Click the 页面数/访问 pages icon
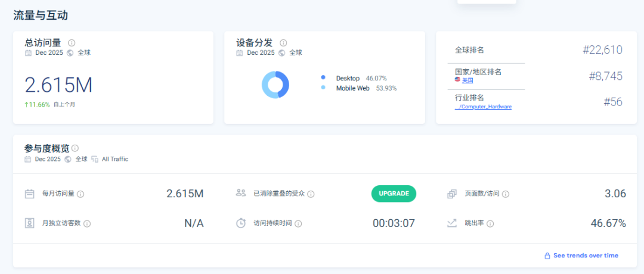This screenshot has height=274, width=644. pos(452,194)
